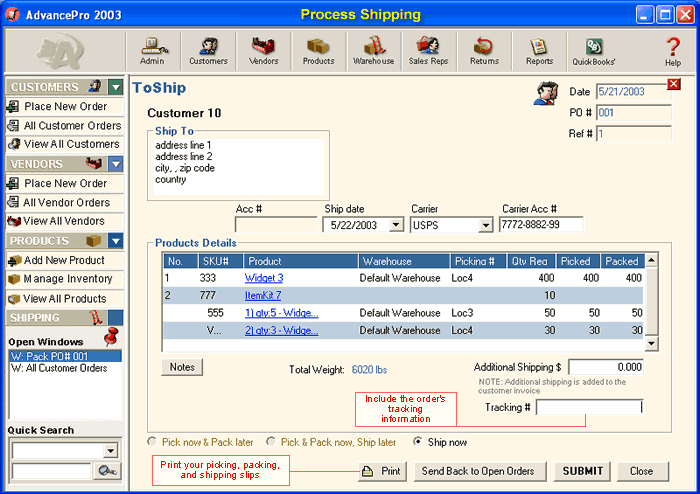Image resolution: width=700 pixels, height=494 pixels.
Task: Click the Picking # column header
Action: click(x=478, y=261)
